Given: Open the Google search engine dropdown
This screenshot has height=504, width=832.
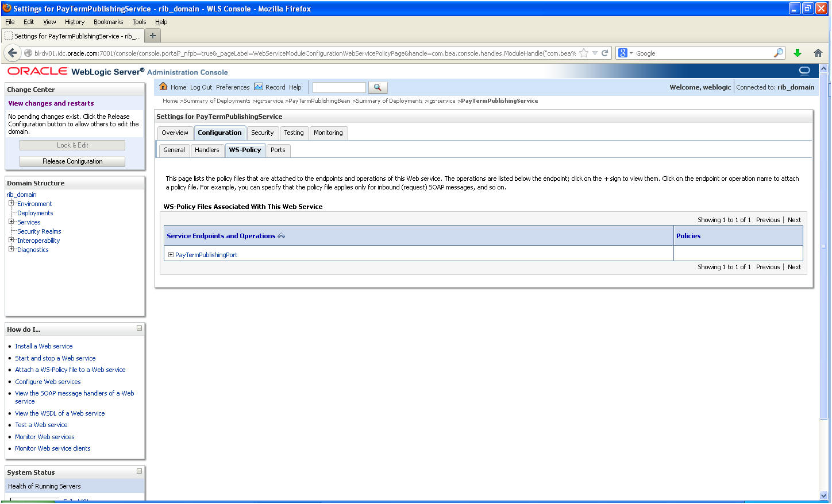Looking at the screenshot, I should tap(631, 53).
